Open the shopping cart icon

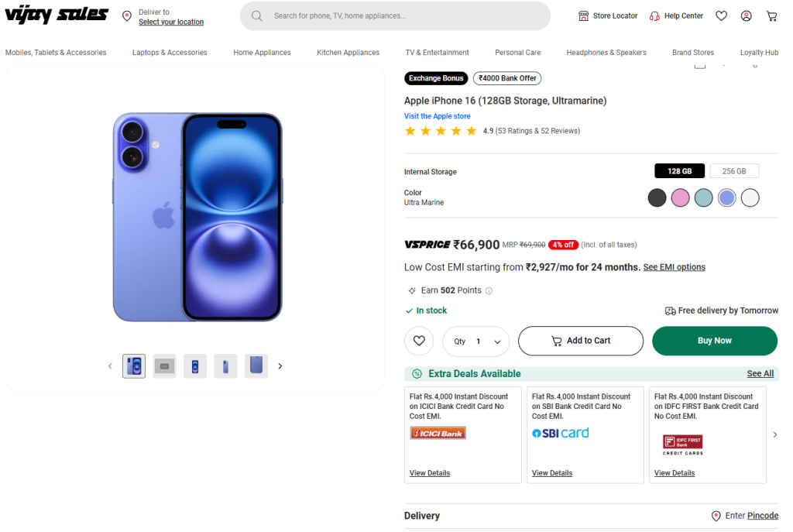pos(771,15)
